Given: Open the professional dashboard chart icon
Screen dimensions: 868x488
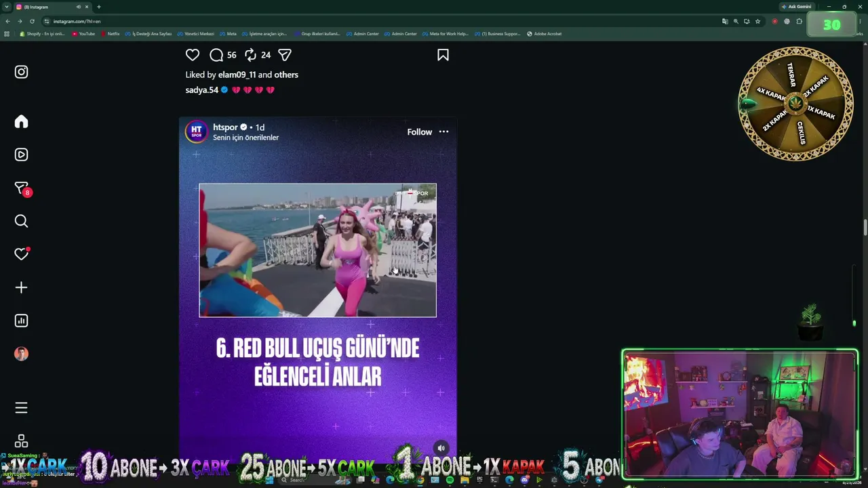Looking at the screenshot, I should pos(21,321).
